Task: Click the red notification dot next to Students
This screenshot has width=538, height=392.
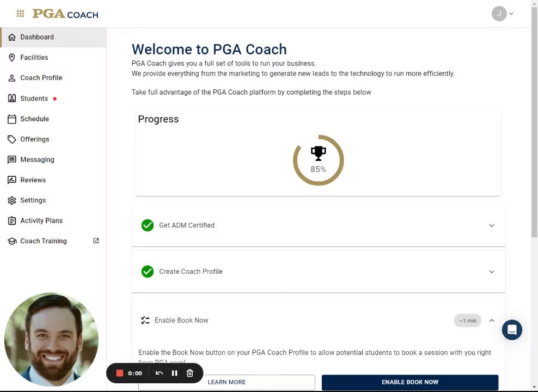Action: [x=54, y=99]
